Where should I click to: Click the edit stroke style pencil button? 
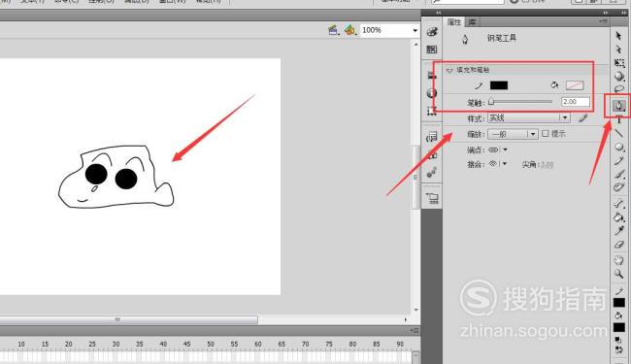click(582, 117)
